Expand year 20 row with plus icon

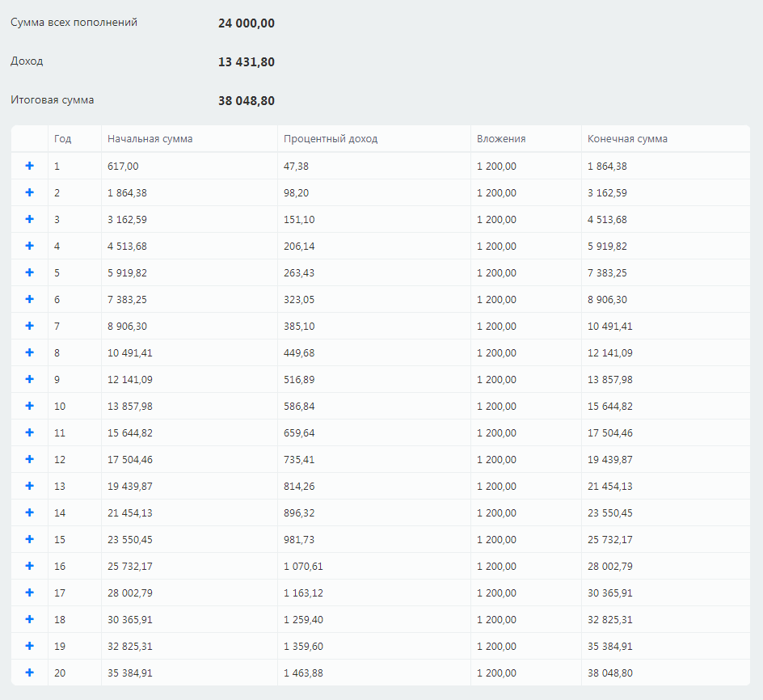[30, 673]
